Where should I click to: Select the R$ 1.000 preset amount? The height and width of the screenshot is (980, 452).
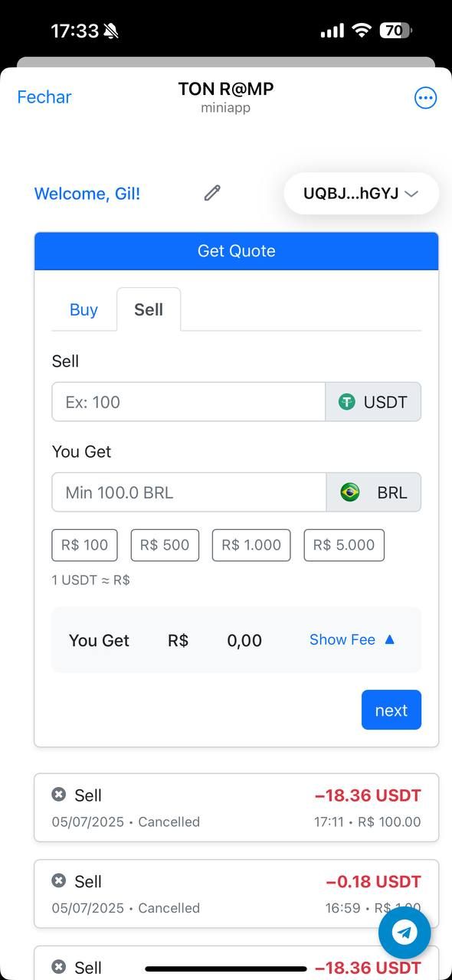251,545
